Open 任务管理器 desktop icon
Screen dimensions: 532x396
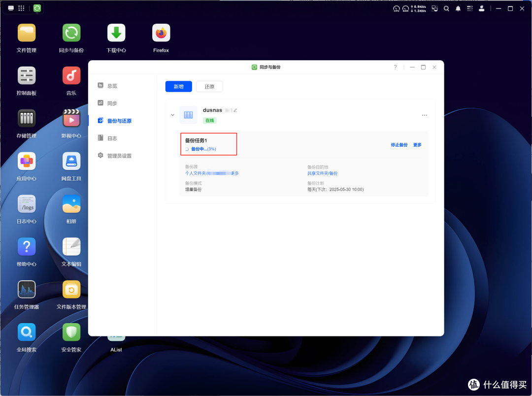(27, 290)
